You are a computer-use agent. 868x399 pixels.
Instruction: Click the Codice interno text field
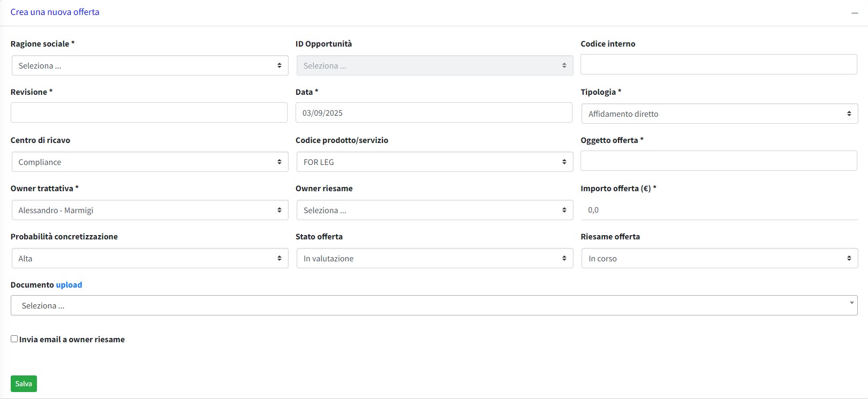pos(719,64)
